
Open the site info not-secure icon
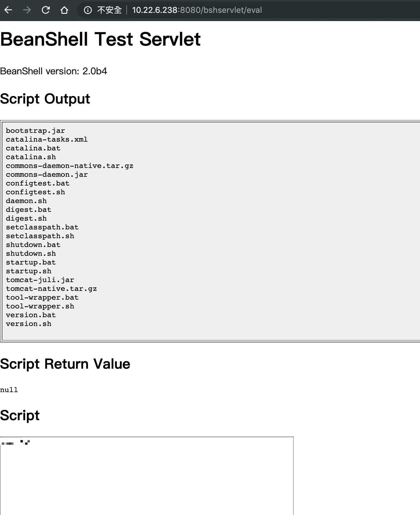pyautogui.click(x=88, y=10)
